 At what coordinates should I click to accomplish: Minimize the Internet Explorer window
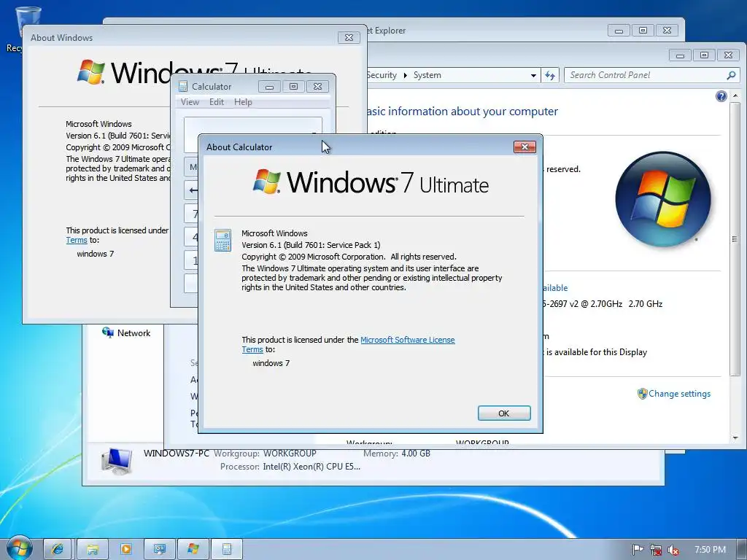(x=619, y=31)
